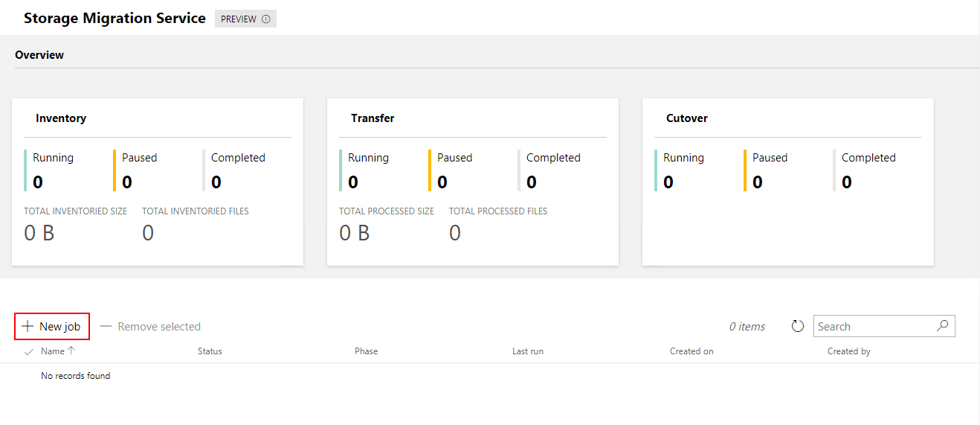Refresh the jobs list
This screenshot has height=425, width=980.
tap(798, 326)
